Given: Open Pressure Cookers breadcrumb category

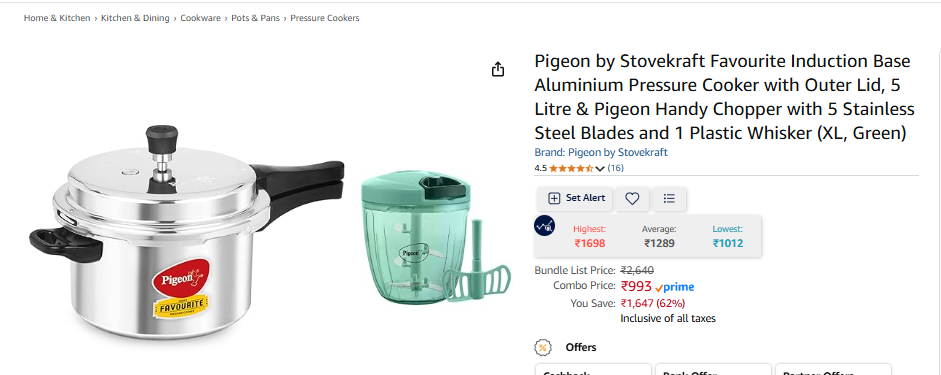Looking at the screenshot, I should (325, 18).
